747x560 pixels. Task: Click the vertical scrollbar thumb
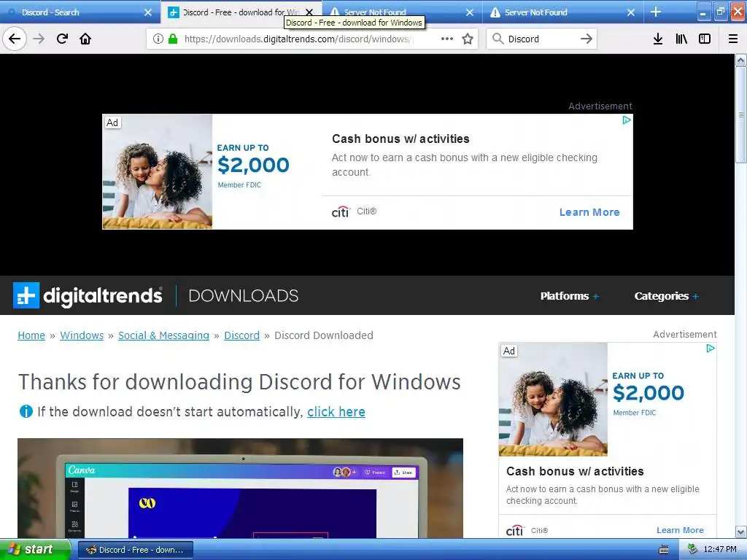(740, 114)
